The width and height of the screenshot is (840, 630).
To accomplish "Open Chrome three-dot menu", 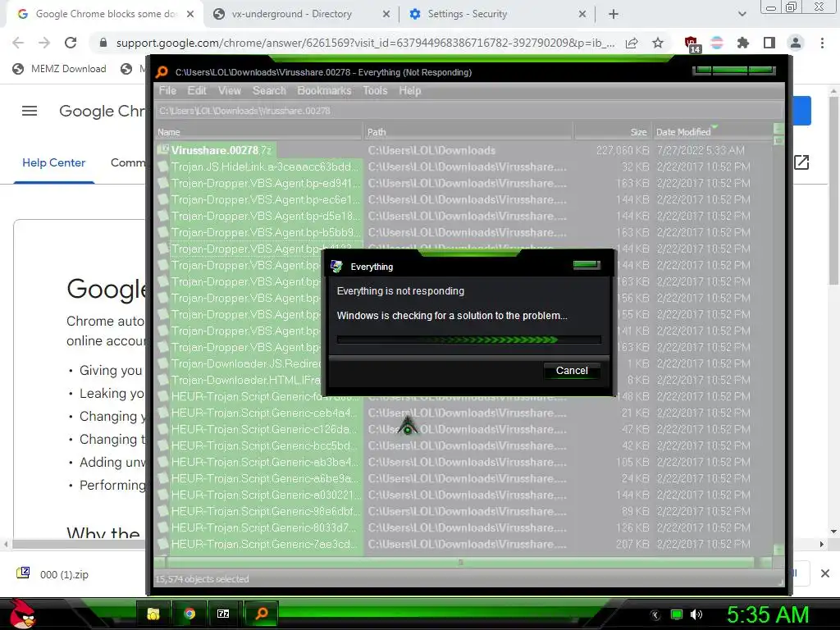I will pyautogui.click(x=822, y=43).
